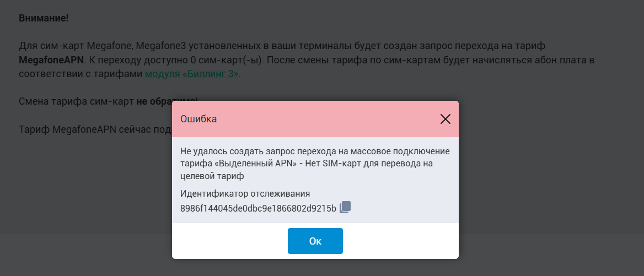Click the «Смена тарифа сим-карт» sentence

76,101
